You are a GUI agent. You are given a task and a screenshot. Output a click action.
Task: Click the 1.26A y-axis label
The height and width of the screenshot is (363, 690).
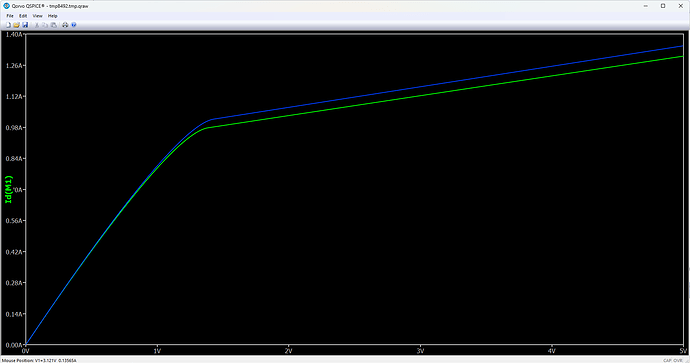(14, 66)
